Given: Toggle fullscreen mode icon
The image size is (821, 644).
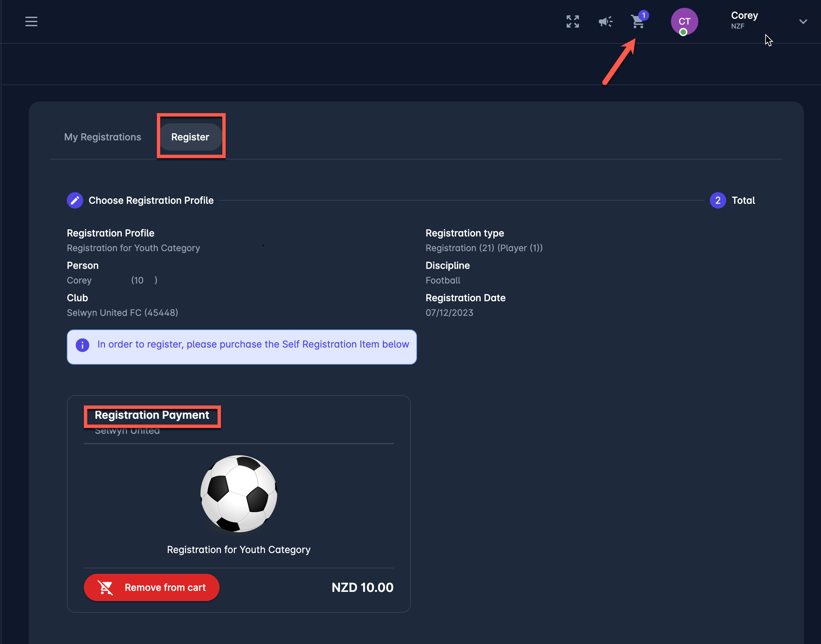Looking at the screenshot, I should tap(572, 21).
